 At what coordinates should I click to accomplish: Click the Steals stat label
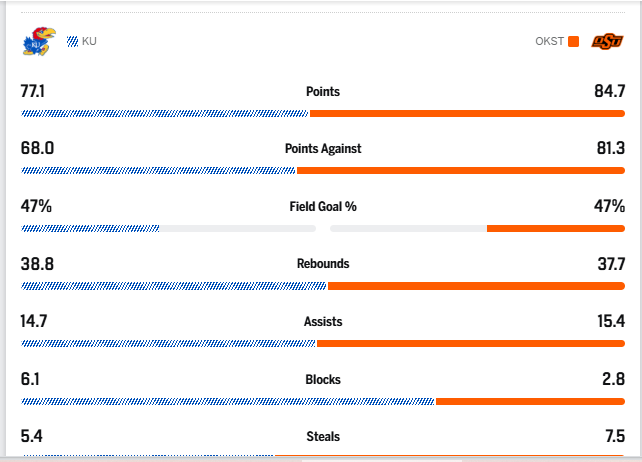(x=323, y=437)
